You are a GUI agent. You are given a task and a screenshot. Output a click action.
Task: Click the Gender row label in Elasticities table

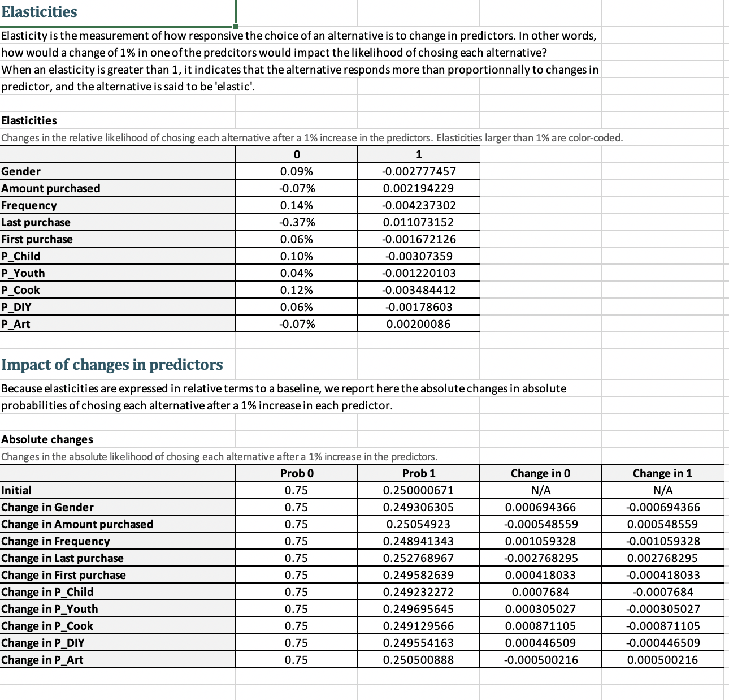118,171
